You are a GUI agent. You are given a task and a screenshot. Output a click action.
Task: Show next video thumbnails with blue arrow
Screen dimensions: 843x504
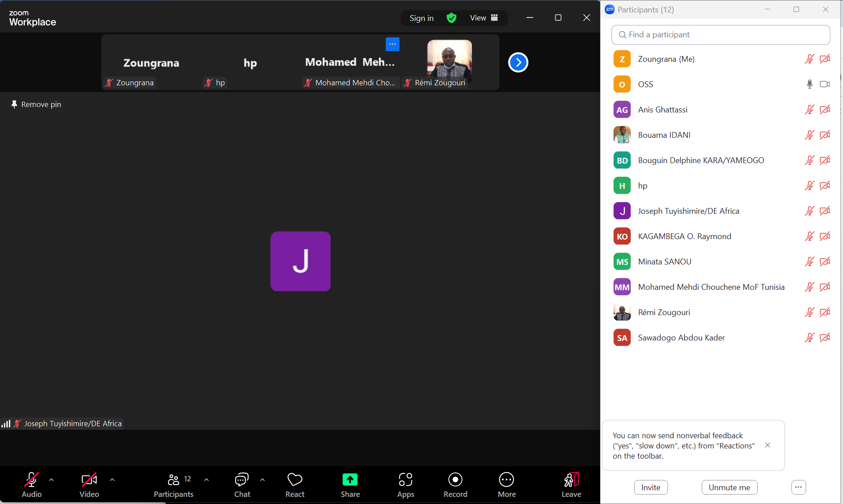point(518,62)
